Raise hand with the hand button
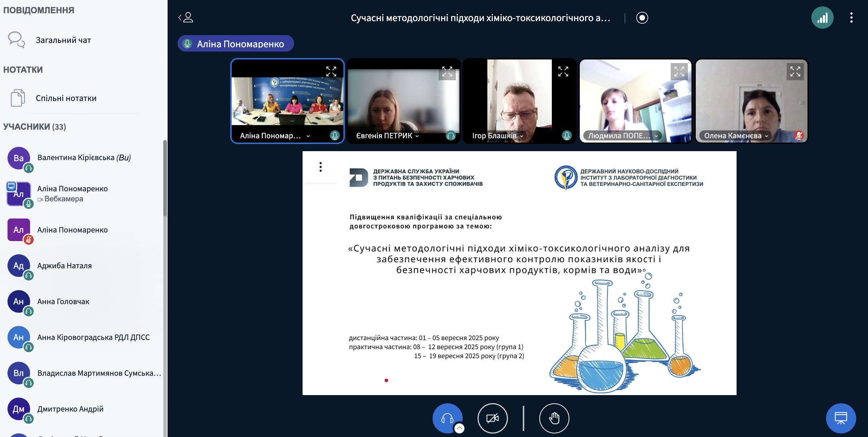The width and height of the screenshot is (868, 437). coord(554,418)
